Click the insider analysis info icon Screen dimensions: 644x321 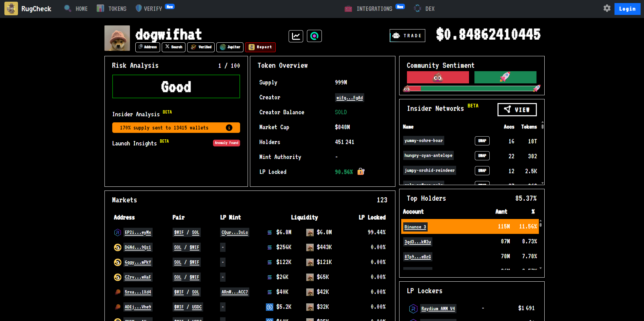(x=229, y=128)
